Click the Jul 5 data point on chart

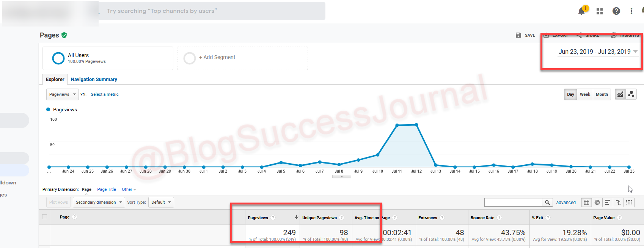(281, 162)
